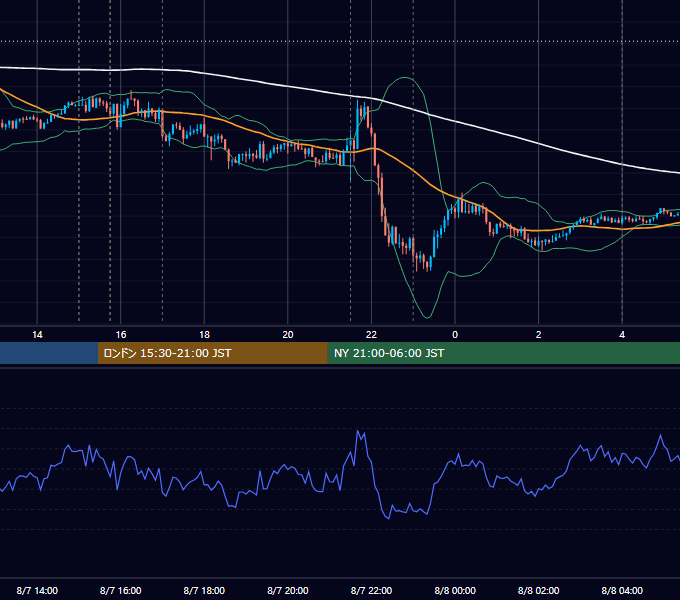Image resolution: width=680 pixels, height=600 pixels.
Task: Click the 0 hour label on price chart axis
Action: 455,335
